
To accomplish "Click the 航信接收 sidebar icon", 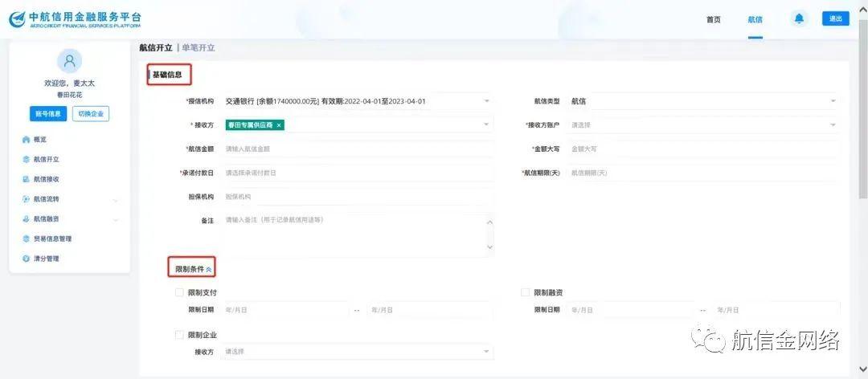I will tap(26, 179).
